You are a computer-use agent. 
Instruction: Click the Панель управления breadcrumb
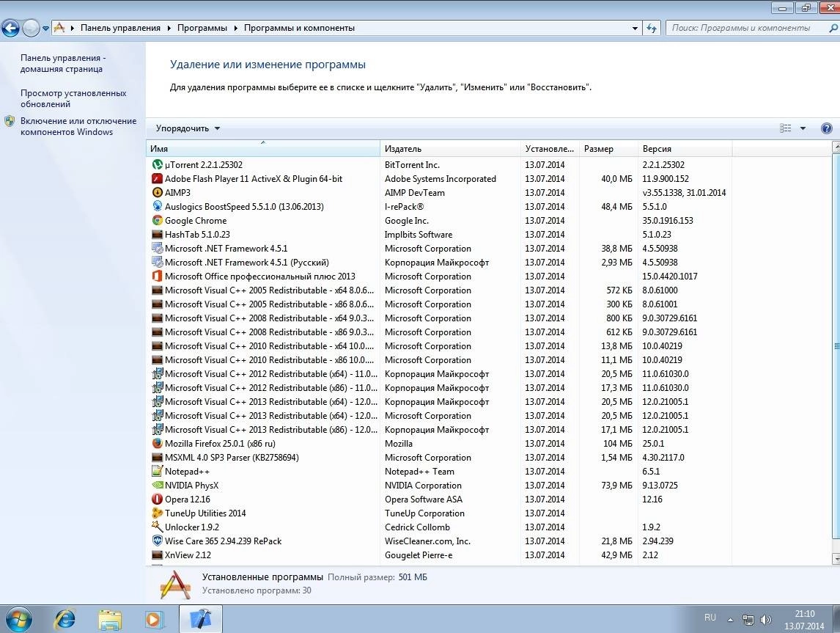pos(120,28)
